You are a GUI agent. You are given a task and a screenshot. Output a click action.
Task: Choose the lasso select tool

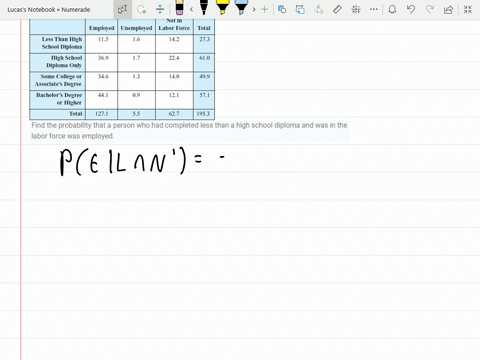click(x=142, y=9)
